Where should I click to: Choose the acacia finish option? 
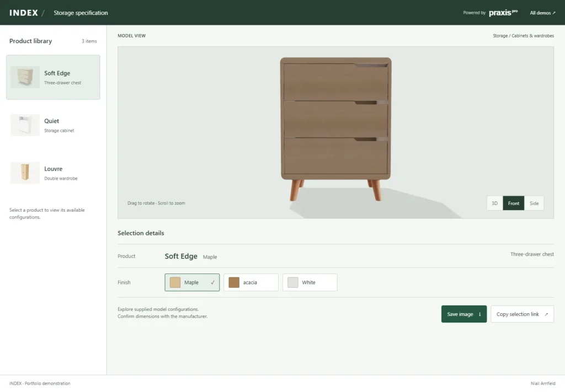tap(251, 282)
